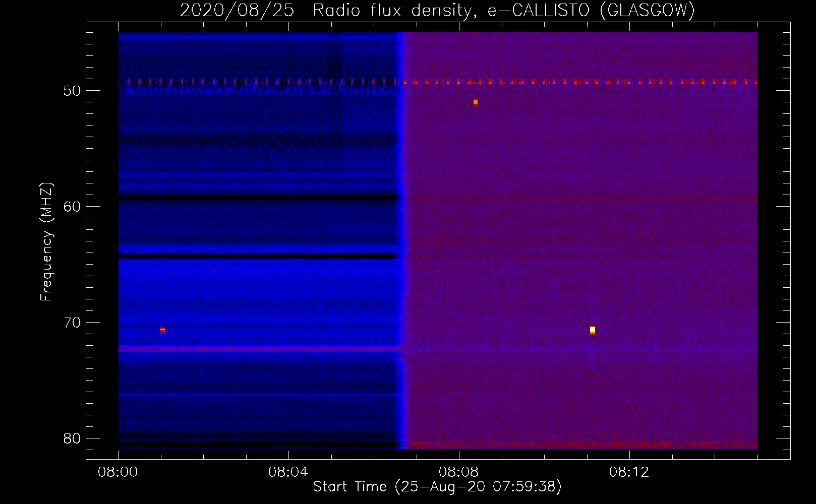Click the 50 frequency tick label
Viewport: 816px width, 504px height.
72,91
